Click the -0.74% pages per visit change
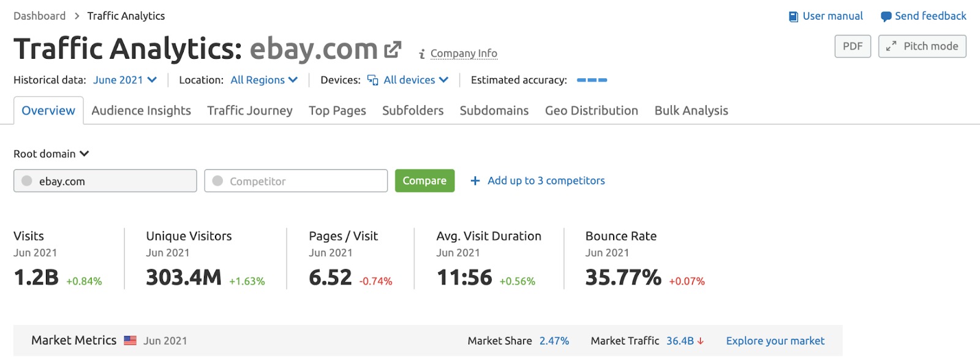Image resolution: width=980 pixels, height=364 pixels. (375, 281)
